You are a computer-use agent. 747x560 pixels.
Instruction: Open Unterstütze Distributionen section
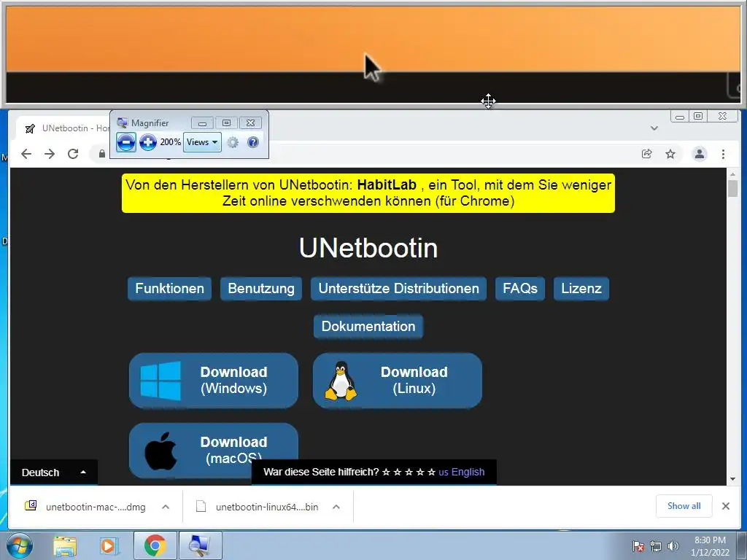[x=399, y=289]
